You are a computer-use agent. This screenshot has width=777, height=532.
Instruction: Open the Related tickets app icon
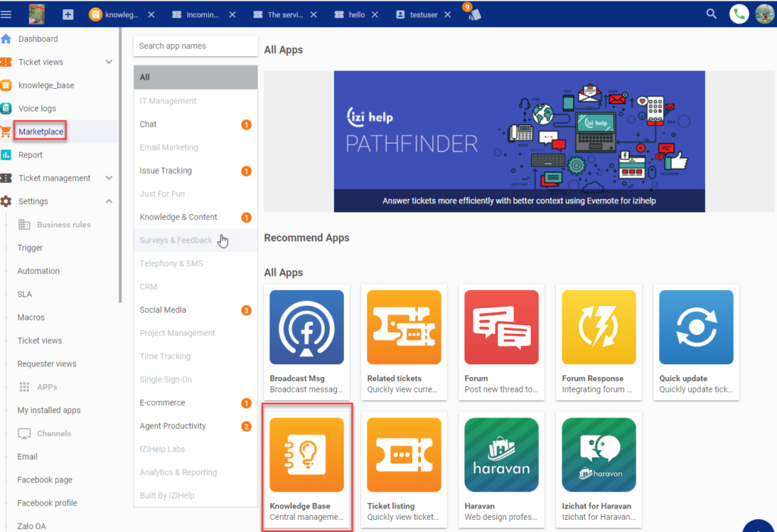click(x=404, y=327)
